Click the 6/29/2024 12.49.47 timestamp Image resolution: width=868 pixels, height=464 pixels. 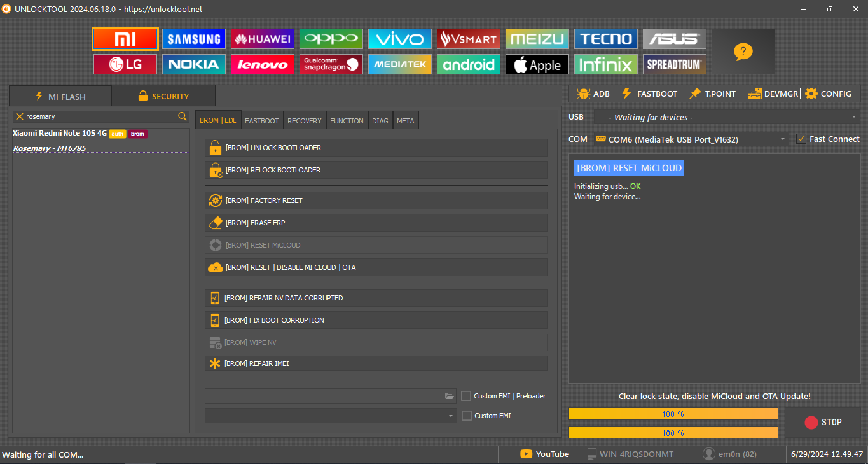(x=827, y=454)
